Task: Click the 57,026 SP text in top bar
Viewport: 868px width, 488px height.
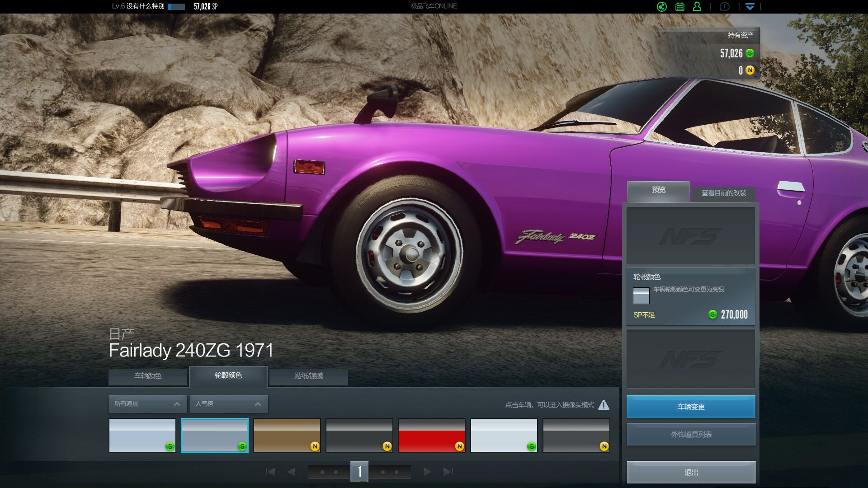Action: pos(206,6)
